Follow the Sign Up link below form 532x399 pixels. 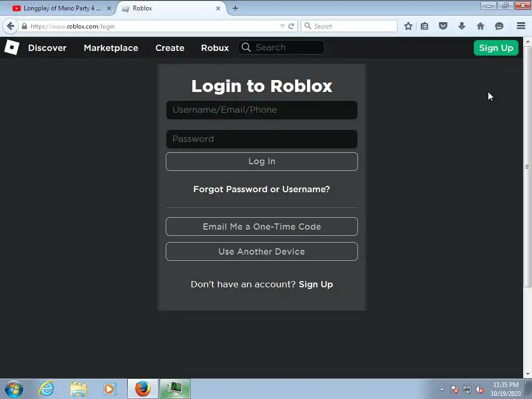316,284
